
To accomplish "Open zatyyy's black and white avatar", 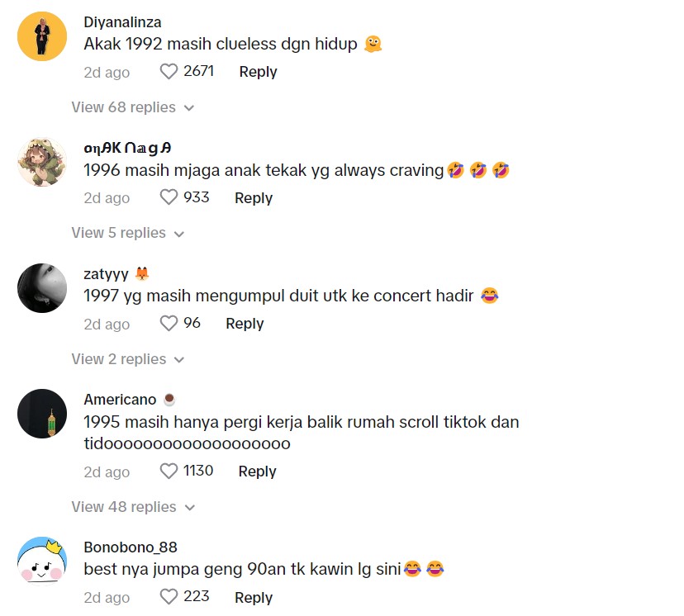I will tap(42, 288).
